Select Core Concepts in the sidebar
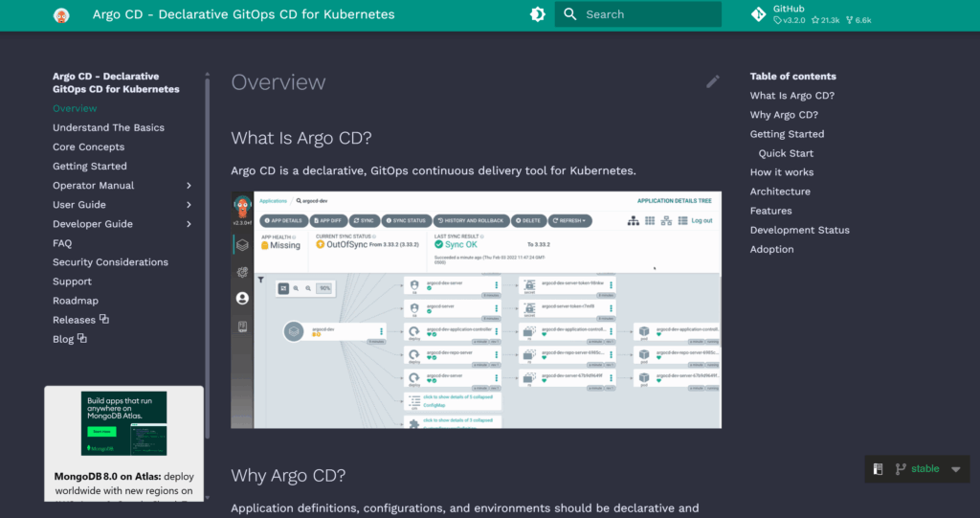The width and height of the screenshot is (980, 518). tap(88, 146)
